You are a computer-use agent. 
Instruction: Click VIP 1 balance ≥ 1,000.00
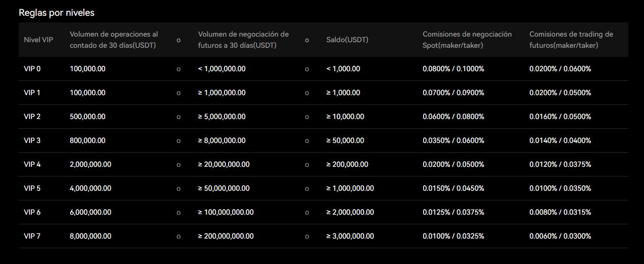tap(343, 93)
